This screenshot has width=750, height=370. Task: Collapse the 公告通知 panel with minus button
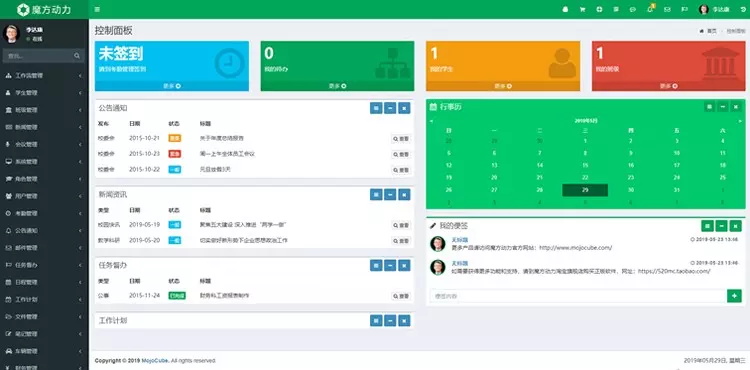[x=390, y=108]
